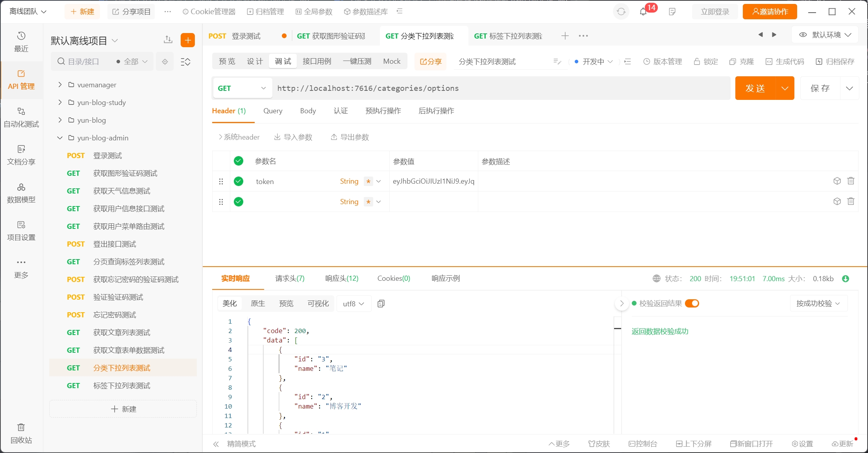Switch to the Body request tab

(308, 111)
